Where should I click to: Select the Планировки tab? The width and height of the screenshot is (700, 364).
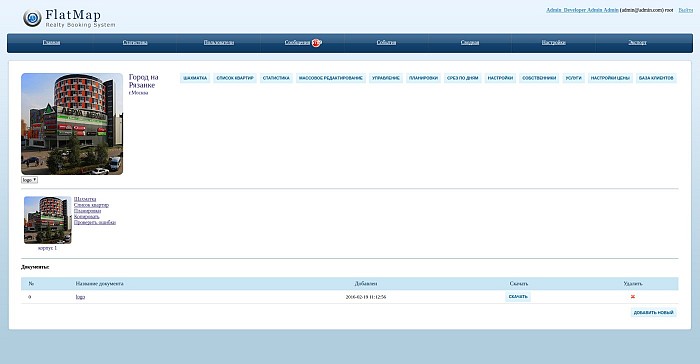click(x=423, y=78)
